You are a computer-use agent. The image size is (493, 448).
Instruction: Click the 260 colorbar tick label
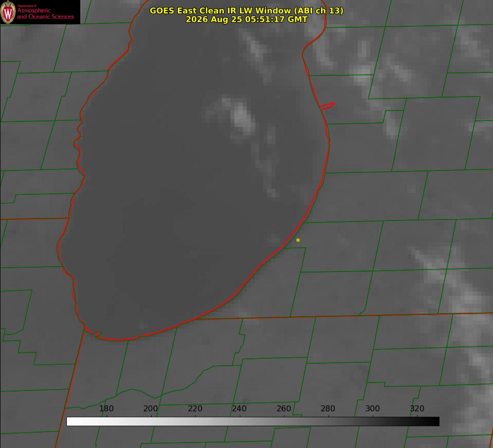point(283,408)
